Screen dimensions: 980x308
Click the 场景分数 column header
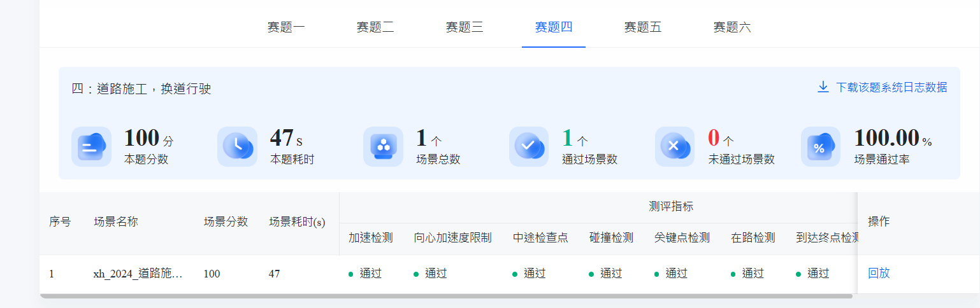(226, 222)
